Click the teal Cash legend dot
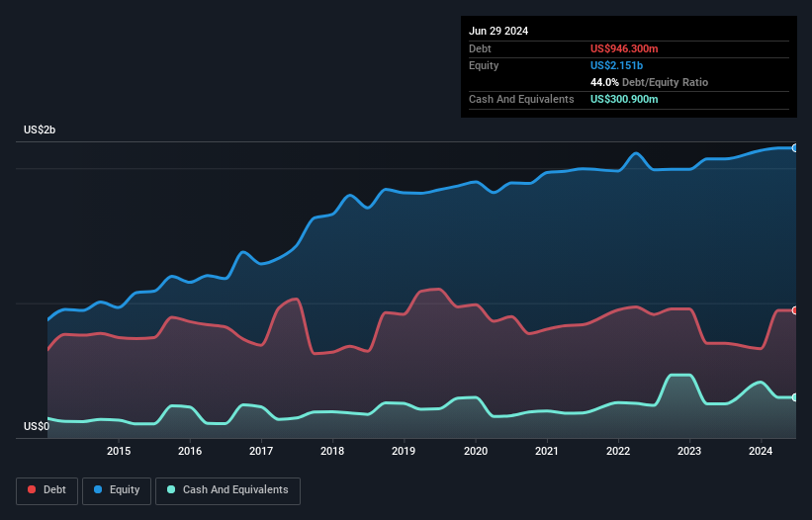The width and height of the screenshot is (812, 520). pyautogui.click(x=171, y=489)
